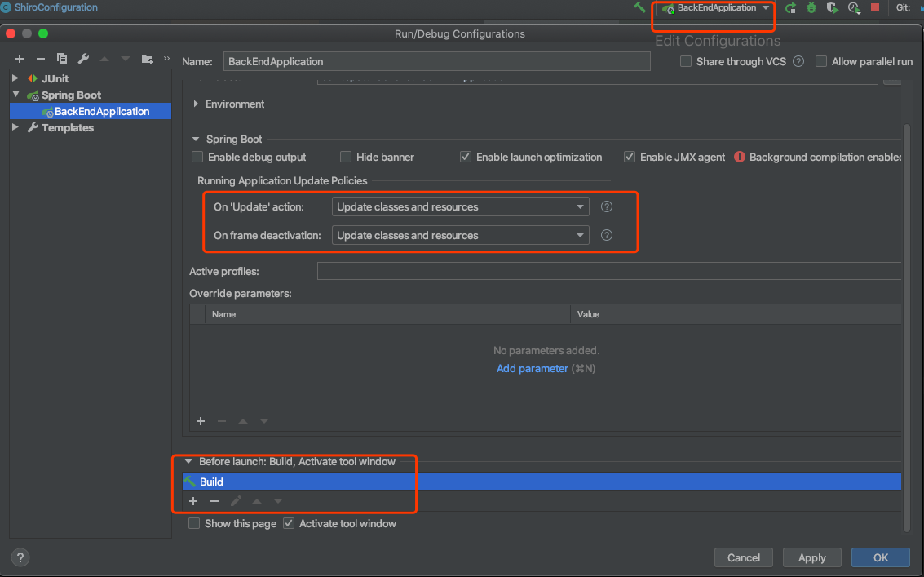924x577 pixels.
Task: Check Show this page option
Action: [x=194, y=523]
